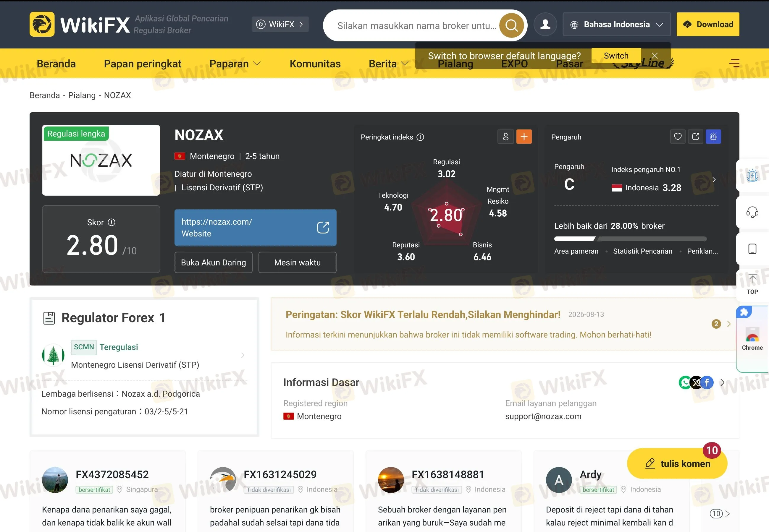Expand Indeks pengaruh chevron arrow

point(714,180)
